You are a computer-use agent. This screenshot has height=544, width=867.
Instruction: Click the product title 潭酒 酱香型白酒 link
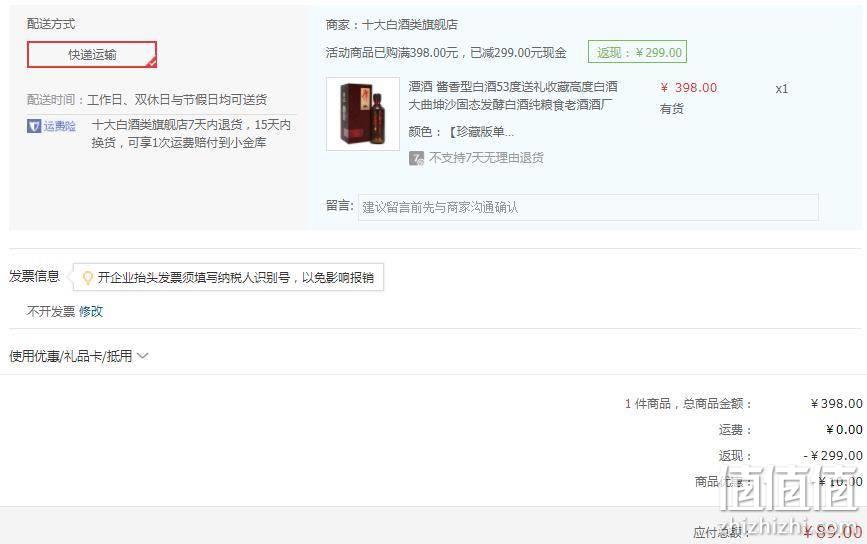(x=513, y=96)
